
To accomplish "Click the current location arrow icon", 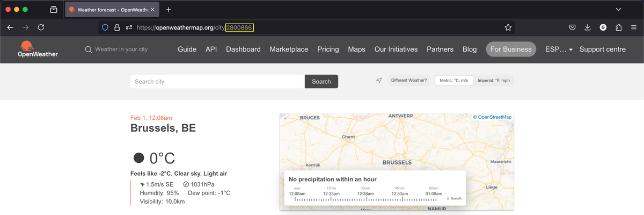I will click(x=379, y=81).
